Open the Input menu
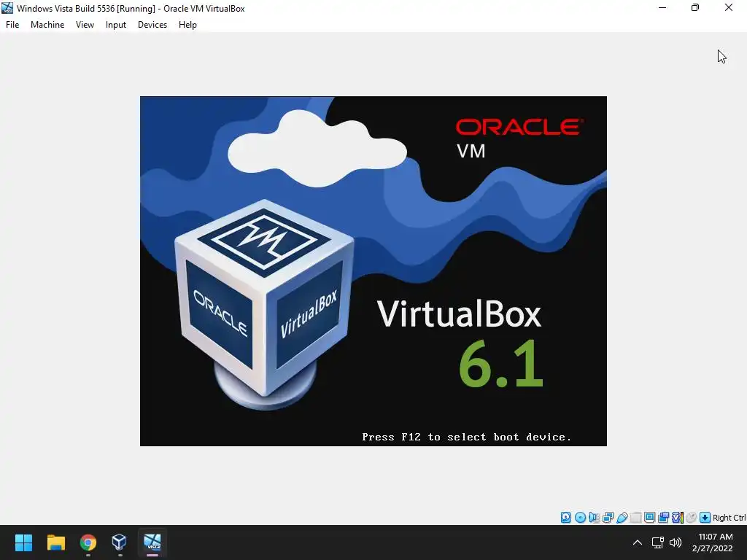This screenshot has width=747, height=560. pyautogui.click(x=116, y=25)
